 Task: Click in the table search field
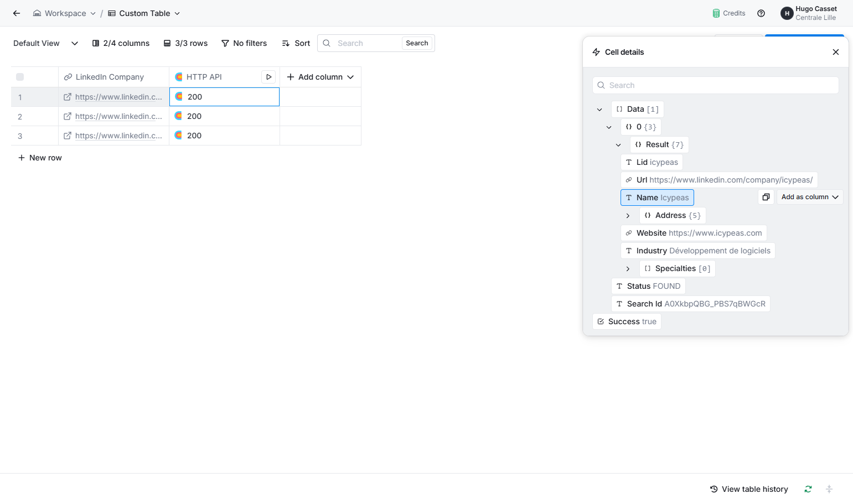point(367,43)
